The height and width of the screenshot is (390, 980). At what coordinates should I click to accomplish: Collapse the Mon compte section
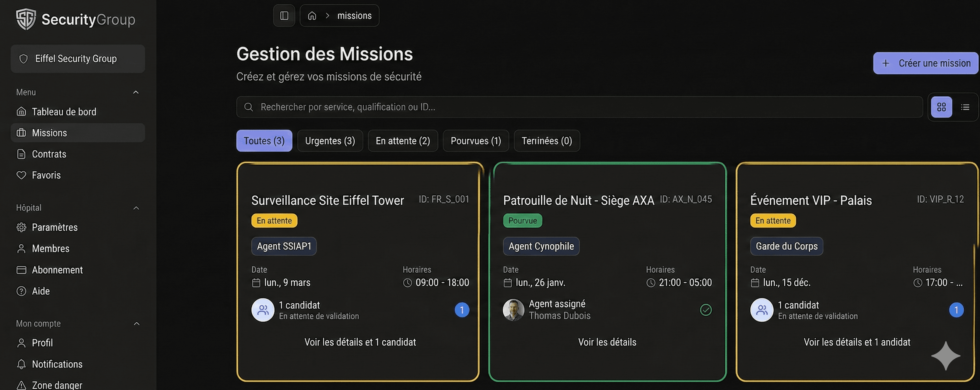click(136, 323)
